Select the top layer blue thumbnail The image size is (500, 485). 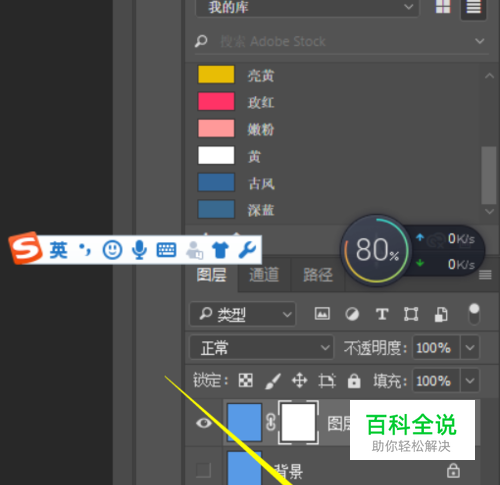pyautogui.click(x=244, y=422)
